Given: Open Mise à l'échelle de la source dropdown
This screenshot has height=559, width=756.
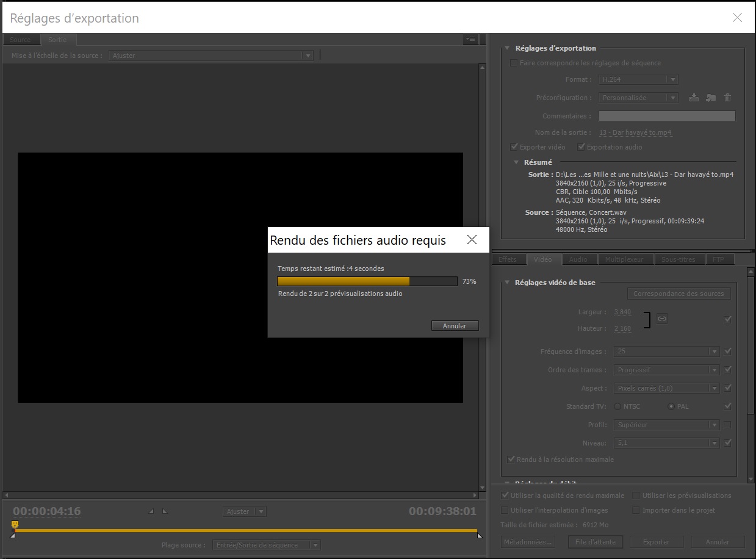Looking at the screenshot, I should [x=211, y=56].
